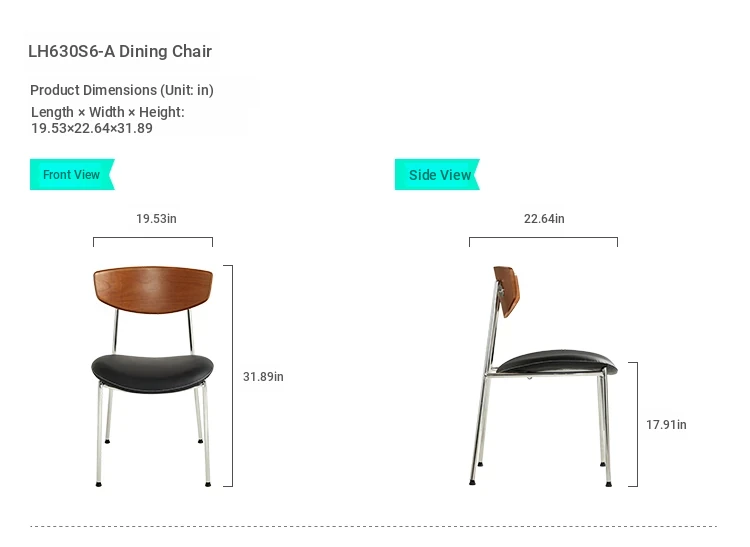The width and height of the screenshot is (750, 547).
Task: Click the Length × Width × Height label
Action: [x=108, y=112]
